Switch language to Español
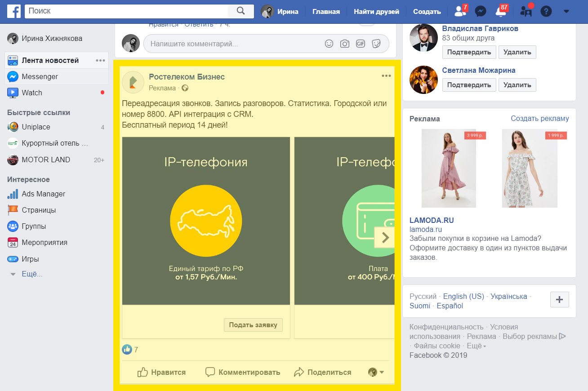The height and width of the screenshot is (391, 588). tap(450, 306)
